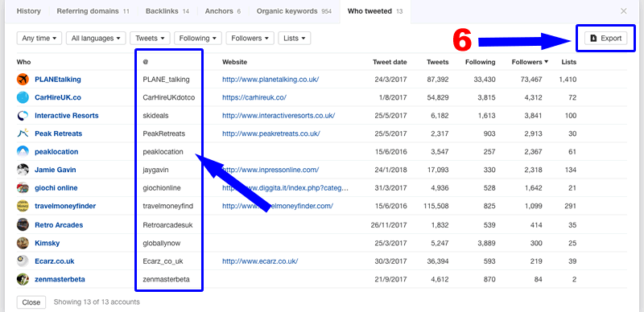This screenshot has height=312, width=644.
Task: Click the zenmasterbeta avatar icon
Action: 23,279
